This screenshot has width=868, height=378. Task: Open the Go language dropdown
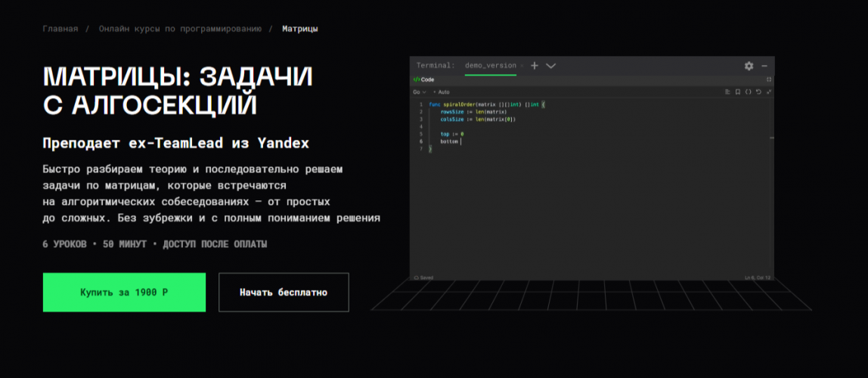tap(420, 91)
